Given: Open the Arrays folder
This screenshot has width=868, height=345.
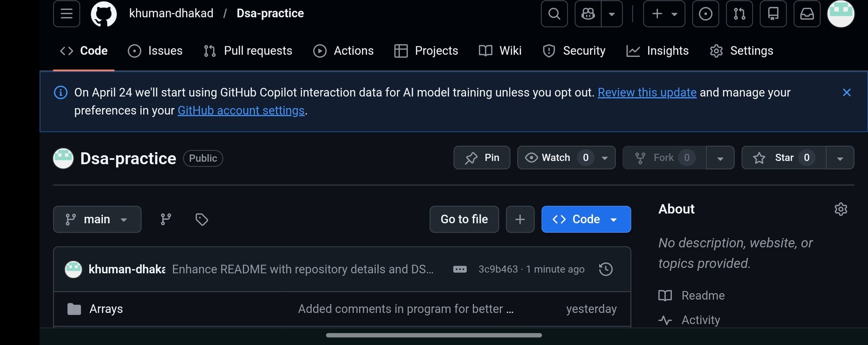Looking at the screenshot, I should click(106, 309).
